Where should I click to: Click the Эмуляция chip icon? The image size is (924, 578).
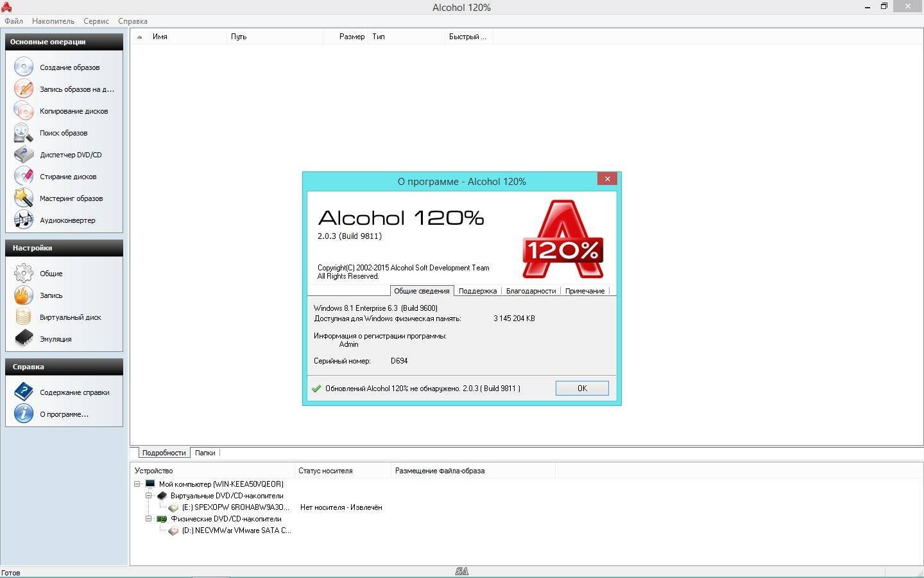click(x=24, y=338)
